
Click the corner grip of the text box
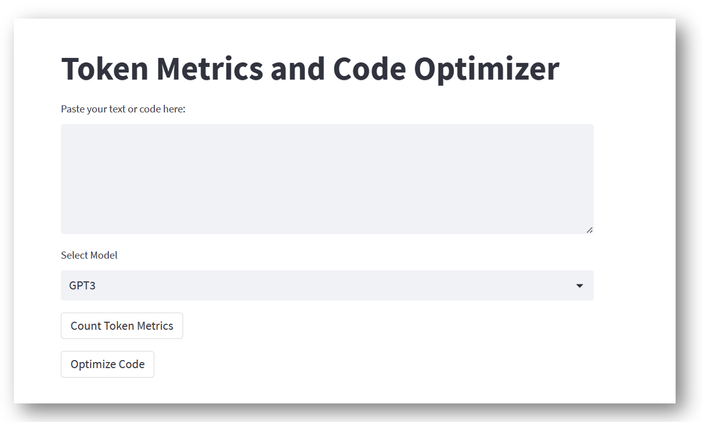[589, 229]
